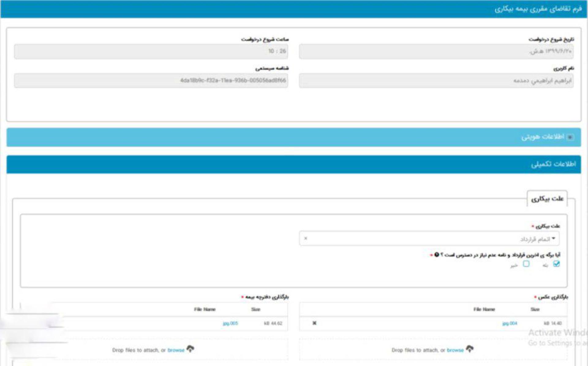Select the علت بیکاری tab
The image size is (588, 366).
pos(547,199)
